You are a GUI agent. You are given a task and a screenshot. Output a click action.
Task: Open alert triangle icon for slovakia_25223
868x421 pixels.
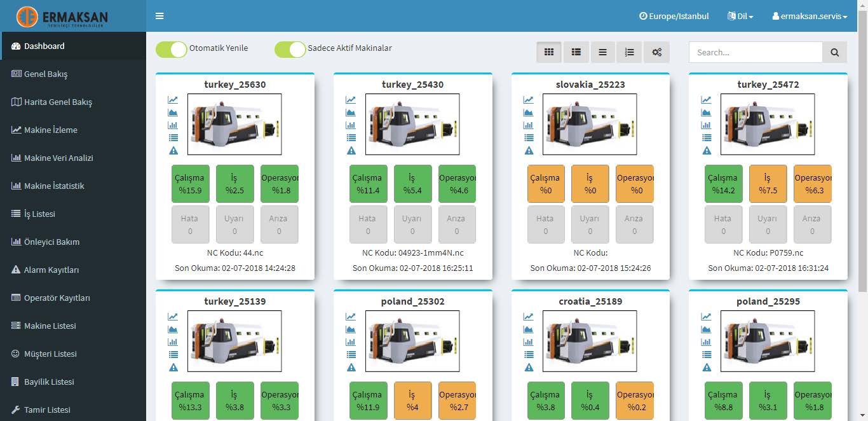[x=529, y=151]
